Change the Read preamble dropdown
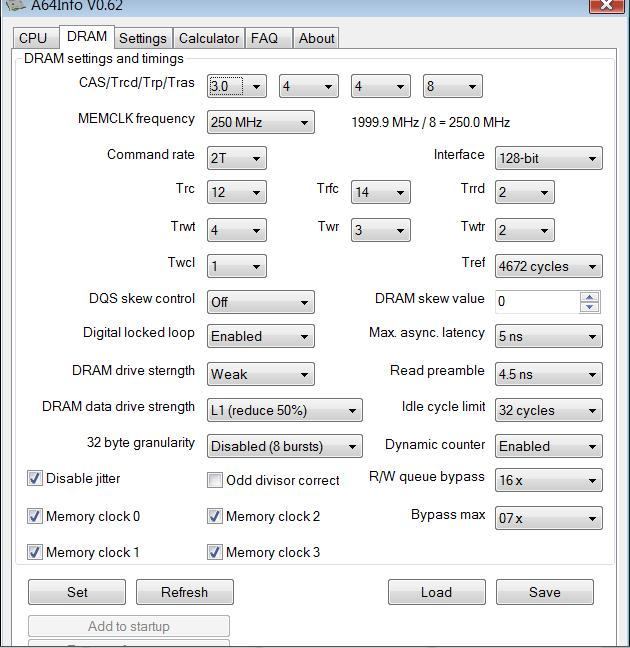The width and height of the screenshot is (630, 648). (549, 374)
